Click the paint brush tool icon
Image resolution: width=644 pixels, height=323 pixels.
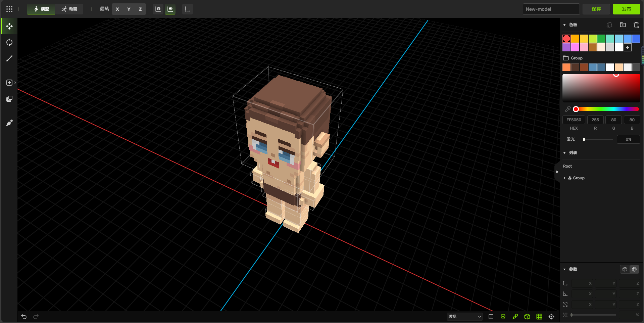click(x=9, y=123)
